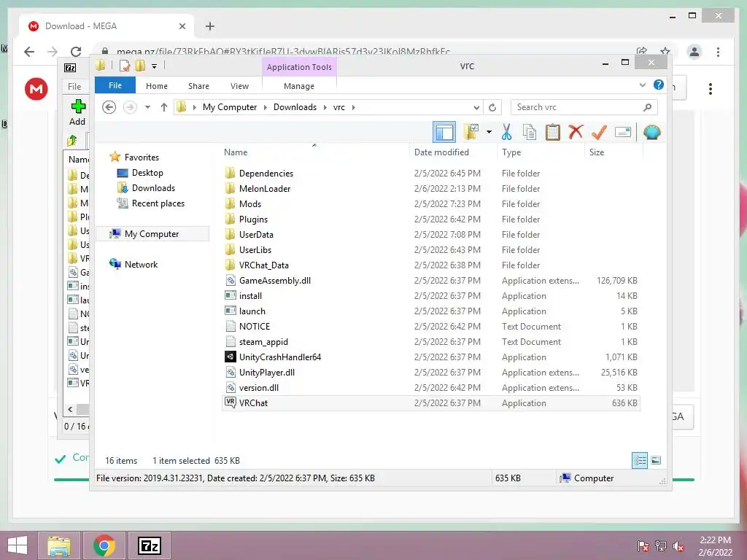The width and height of the screenshot is (747, 560).
Task: Refresh the vrc folder view
Action: (x=492, y=107)
